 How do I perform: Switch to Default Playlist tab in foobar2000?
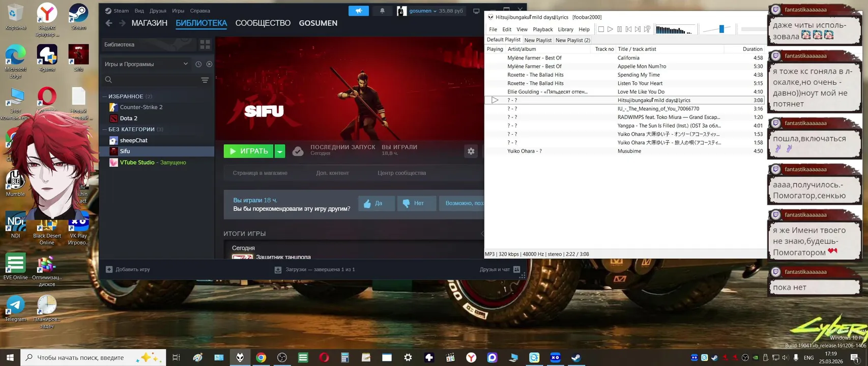coord(504,40)
